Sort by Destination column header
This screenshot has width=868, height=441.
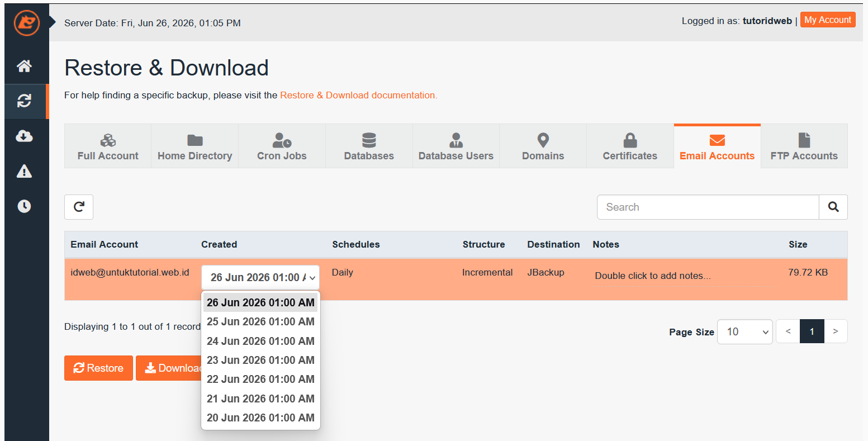tap(553, 244)
